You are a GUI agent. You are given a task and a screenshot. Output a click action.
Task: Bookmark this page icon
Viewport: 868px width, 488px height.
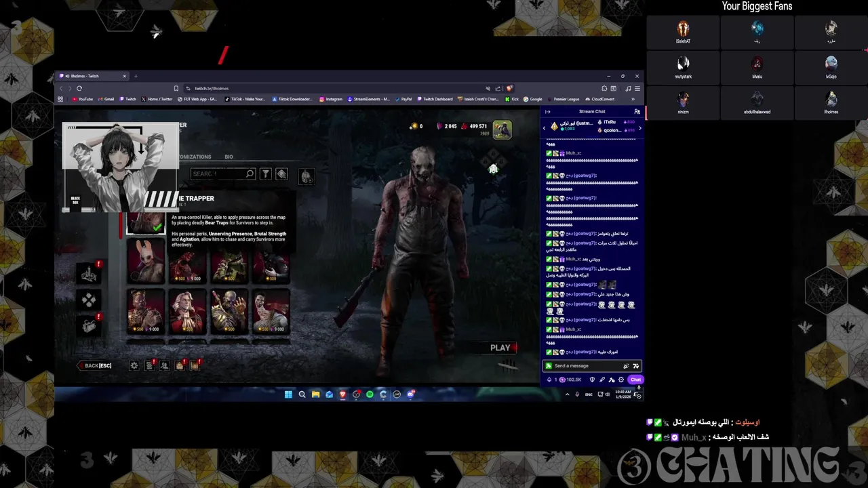point(177,88)
